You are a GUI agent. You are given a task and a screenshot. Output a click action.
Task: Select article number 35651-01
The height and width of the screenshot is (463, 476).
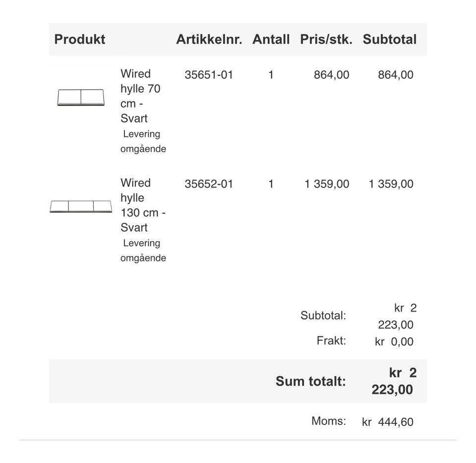(209, 75)
